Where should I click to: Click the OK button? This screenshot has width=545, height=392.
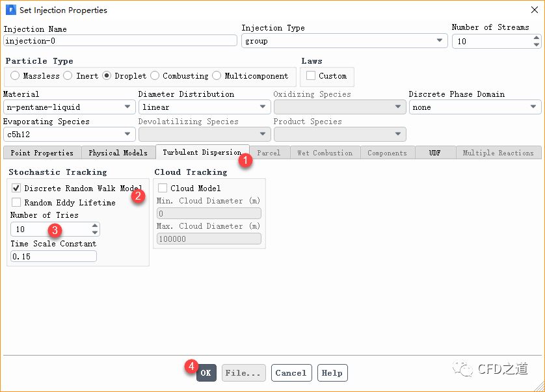click(x=206, y=373)
